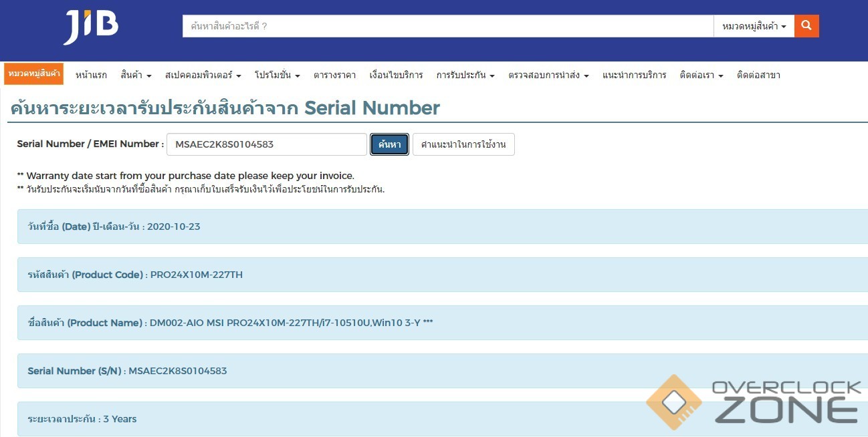The width and height of the screenshot is (868, 437).
Task: Click the Thai warranty notice line
Action: click(201, 189)
